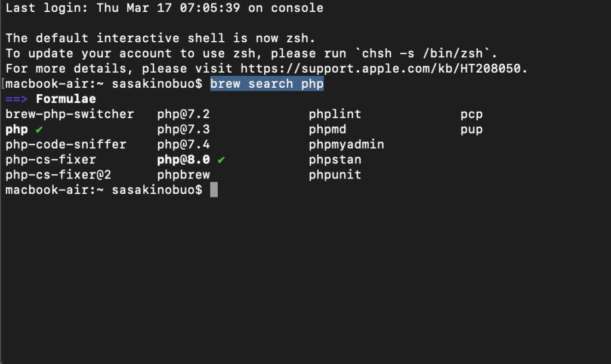Select the phpunit entry
The width and height of the screenshot is (611, 364).
pyautogui.click(x=335, y=175)
